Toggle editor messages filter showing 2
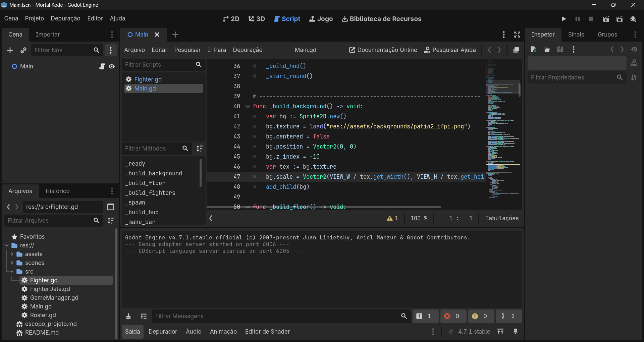This screenshot has width=644, height=342. (x=508, y=316)
